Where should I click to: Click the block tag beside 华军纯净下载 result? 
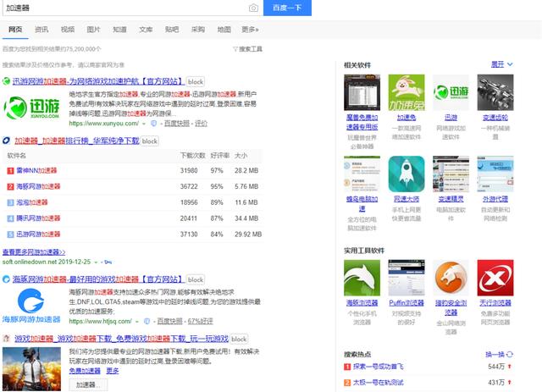point(150,141)
